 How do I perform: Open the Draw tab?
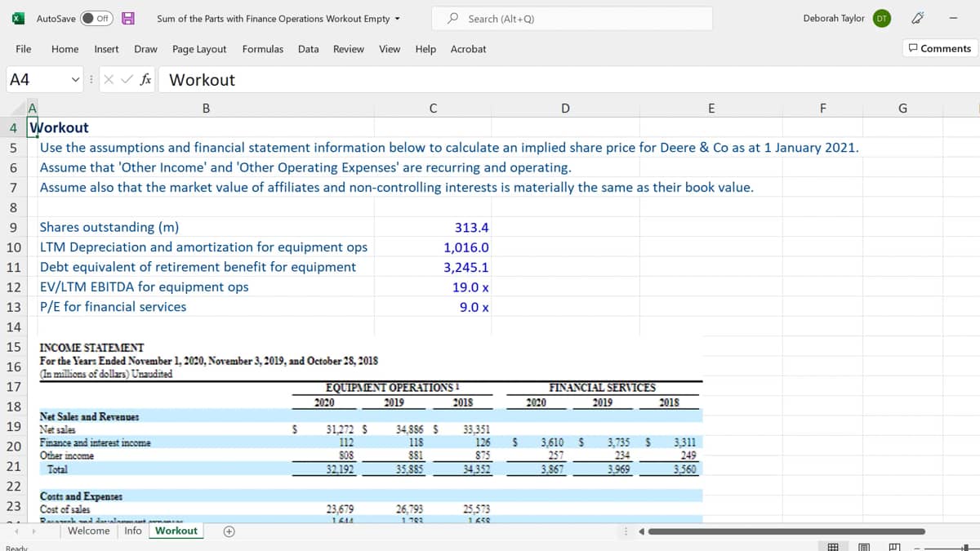point(145,49)
